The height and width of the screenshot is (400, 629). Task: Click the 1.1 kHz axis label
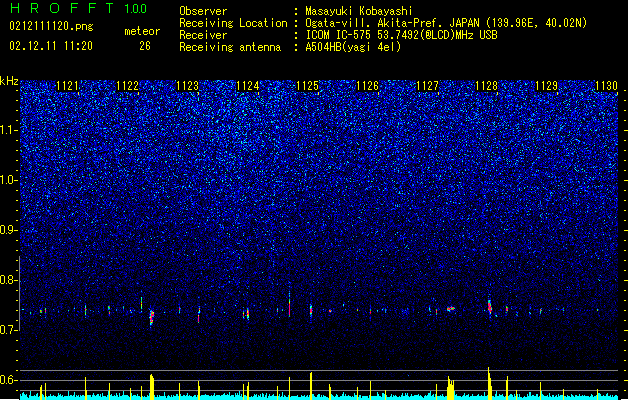click(9, 130)
